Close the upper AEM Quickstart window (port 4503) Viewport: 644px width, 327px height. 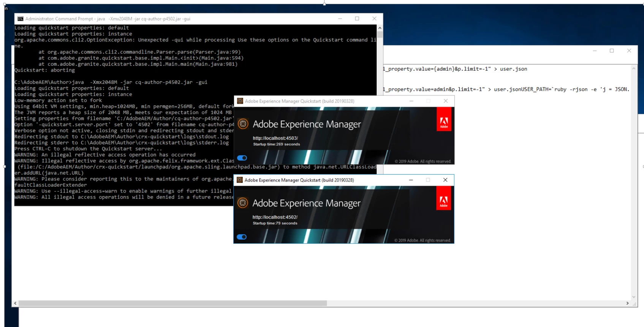pyautogui.click(x=446, y=101)
